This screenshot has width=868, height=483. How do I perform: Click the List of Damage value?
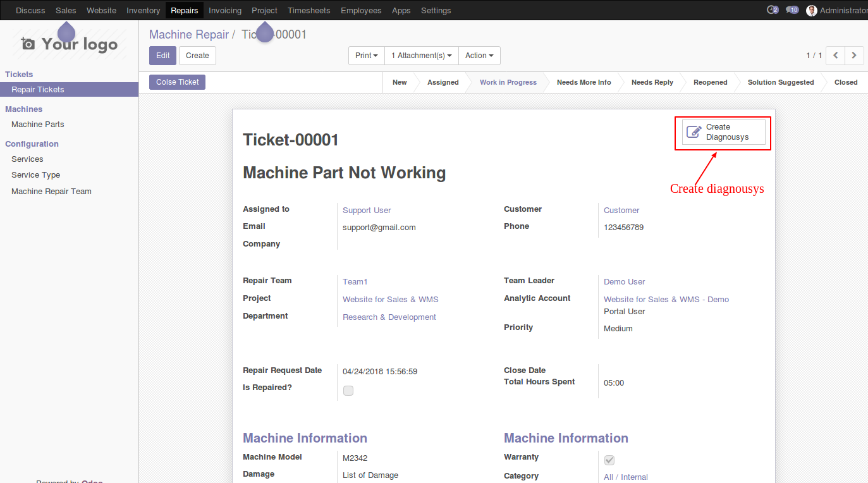pyautogui.click(x=370, y=475)
